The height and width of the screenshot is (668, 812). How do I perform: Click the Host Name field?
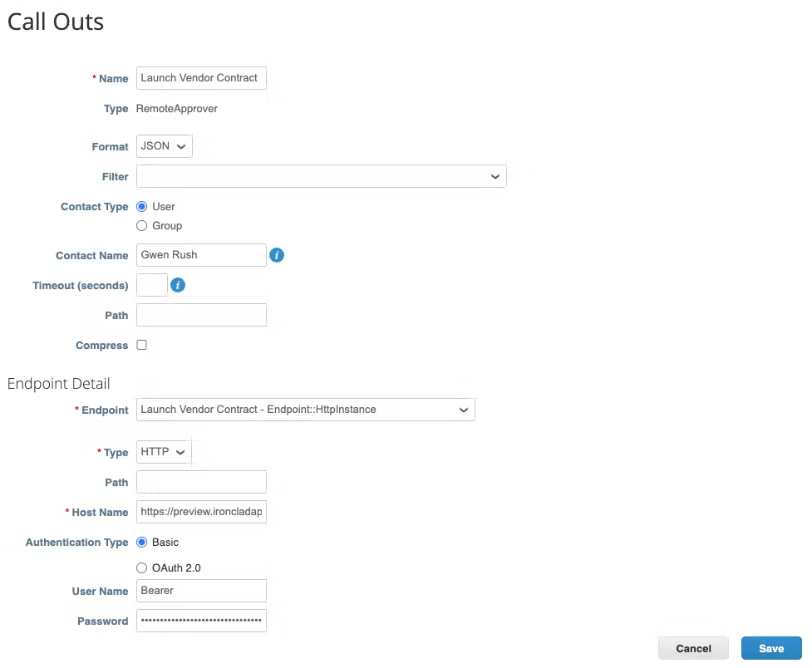[x=201, y=512]
